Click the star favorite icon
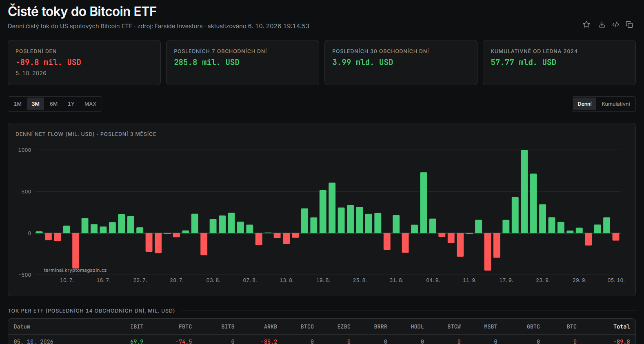Screen dimensions: 644x344 point(586,24)
